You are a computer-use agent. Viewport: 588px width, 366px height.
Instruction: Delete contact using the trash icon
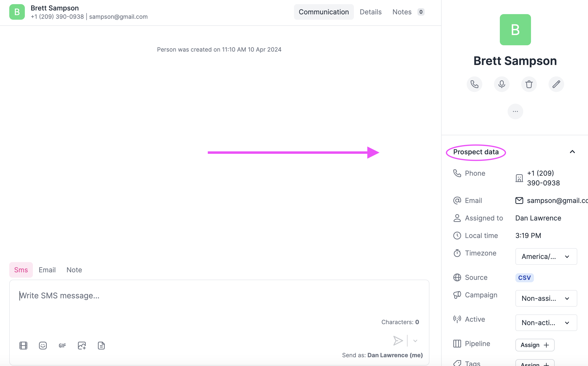[x=529, y=84]
